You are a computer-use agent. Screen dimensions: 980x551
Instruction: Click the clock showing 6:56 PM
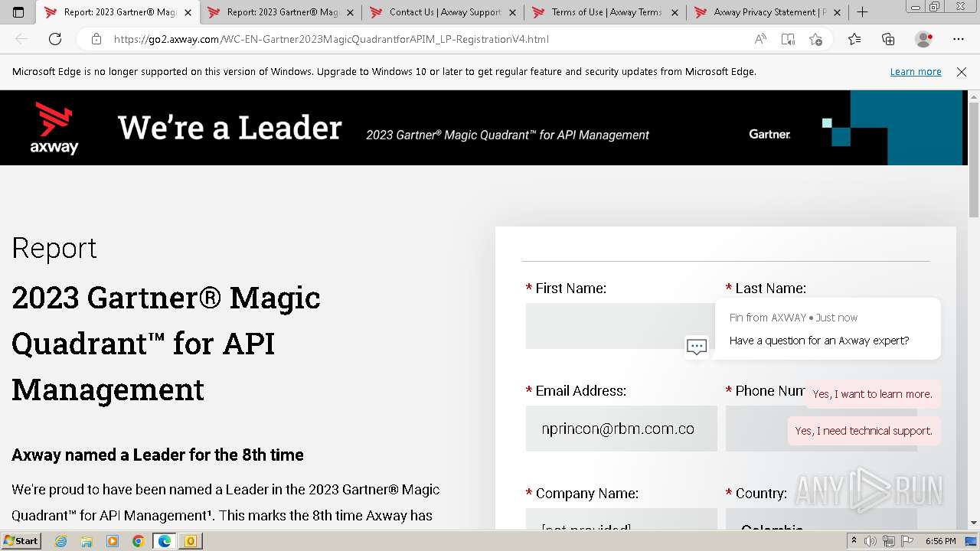coord(940,541)
